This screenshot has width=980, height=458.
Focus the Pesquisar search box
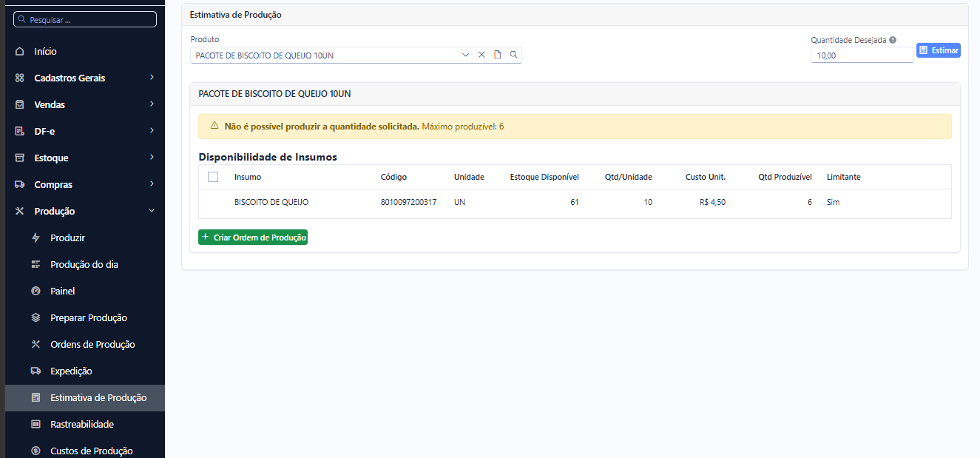pyautogui.click(x=85, y=20)
